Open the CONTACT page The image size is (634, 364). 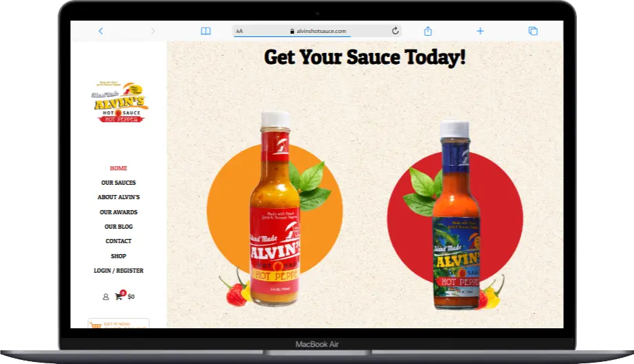[118, 241]
